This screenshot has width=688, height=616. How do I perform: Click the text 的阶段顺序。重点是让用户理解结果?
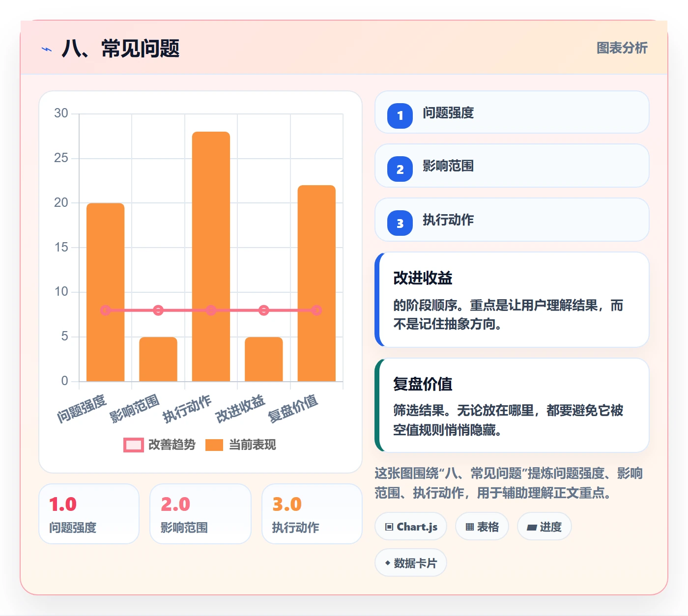(495, 306)
